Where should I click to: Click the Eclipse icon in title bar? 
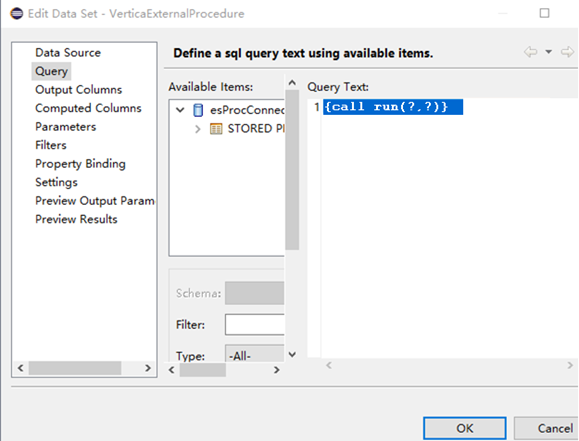point(17,14)
